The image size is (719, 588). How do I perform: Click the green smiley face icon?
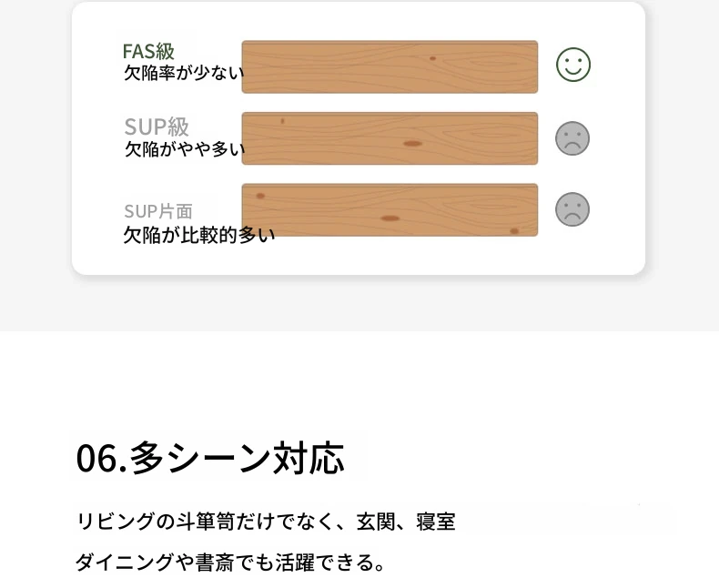573,65
